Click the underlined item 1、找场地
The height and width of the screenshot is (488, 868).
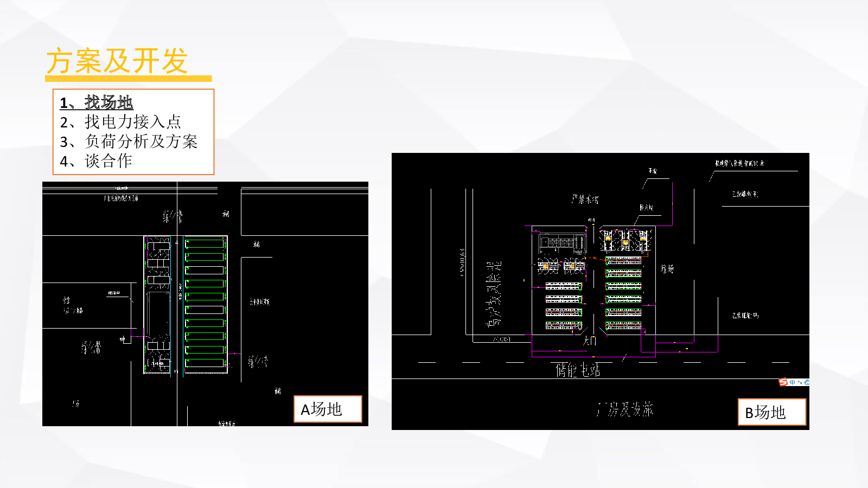point(97,102)
